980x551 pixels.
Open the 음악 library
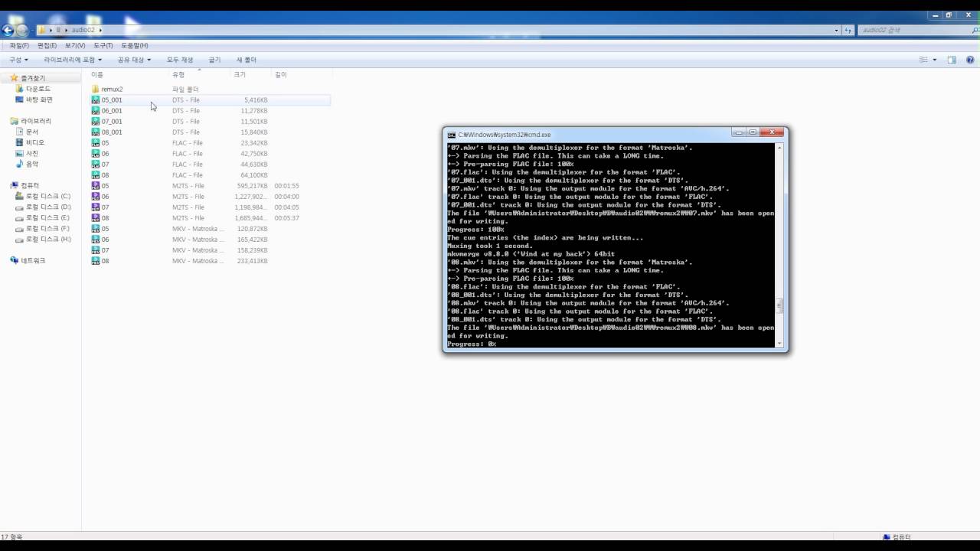tap(27, 164)
